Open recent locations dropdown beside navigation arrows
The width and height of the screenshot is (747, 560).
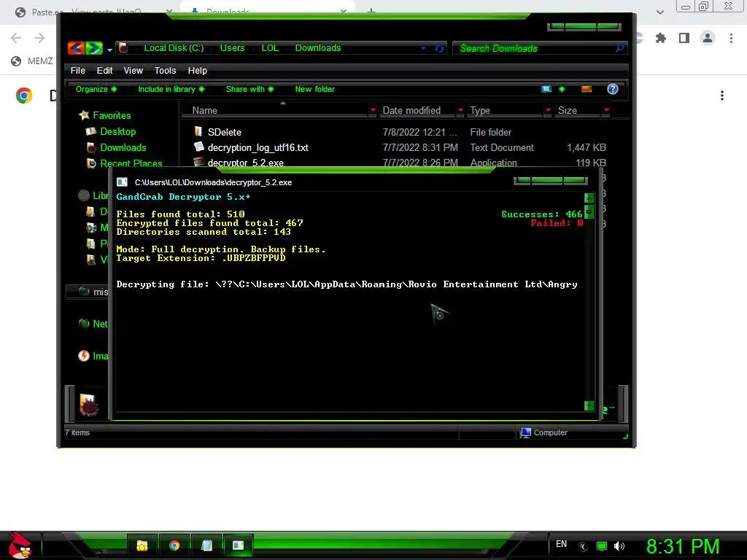(109, 50)
